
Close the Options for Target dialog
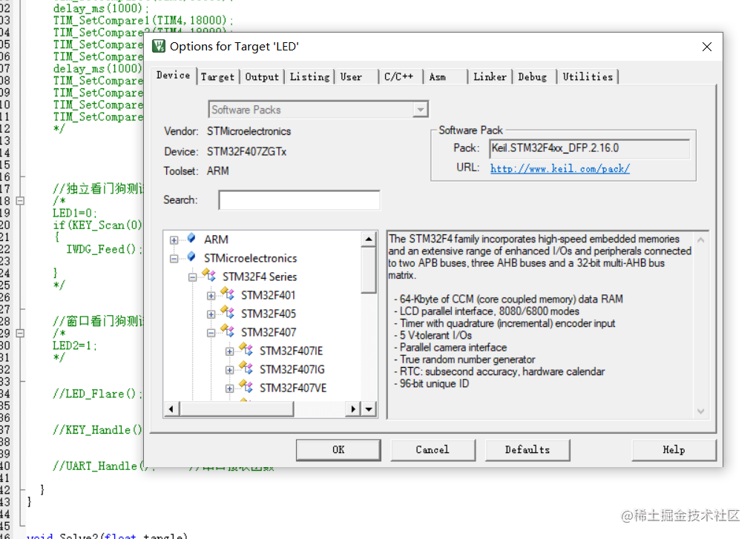click(x=707, y=47)
